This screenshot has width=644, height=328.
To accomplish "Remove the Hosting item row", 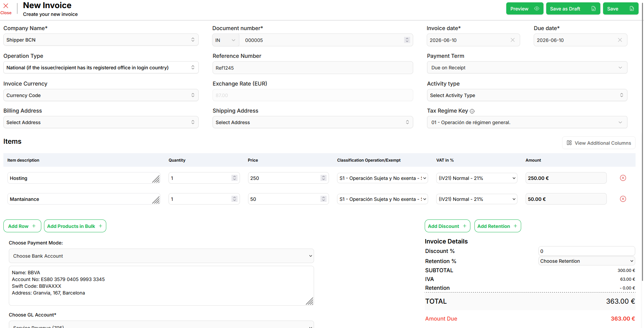I will (623, 178).
